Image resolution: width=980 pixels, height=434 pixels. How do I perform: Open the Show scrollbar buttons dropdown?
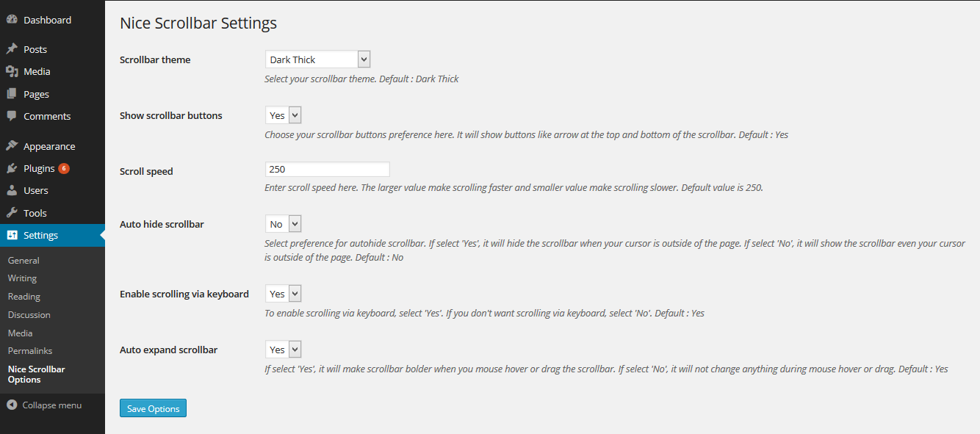click(x=284, y=115)
